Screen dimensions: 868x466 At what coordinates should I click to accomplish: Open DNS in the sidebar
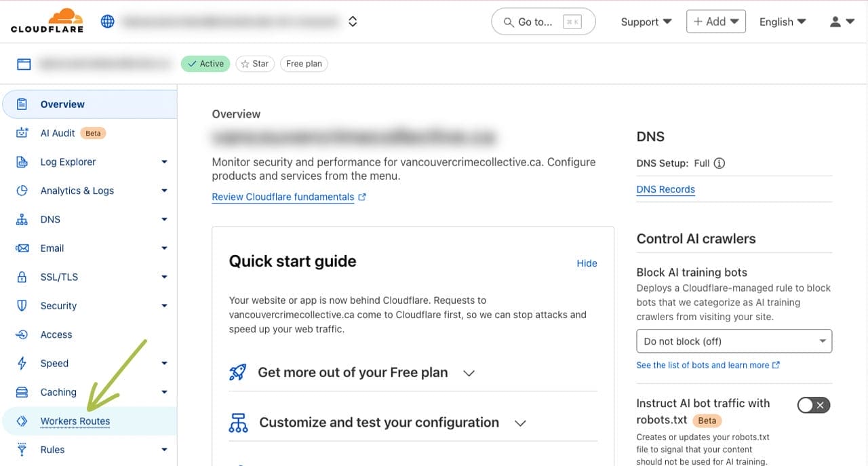pyautogui.click(x=50, y=220)
